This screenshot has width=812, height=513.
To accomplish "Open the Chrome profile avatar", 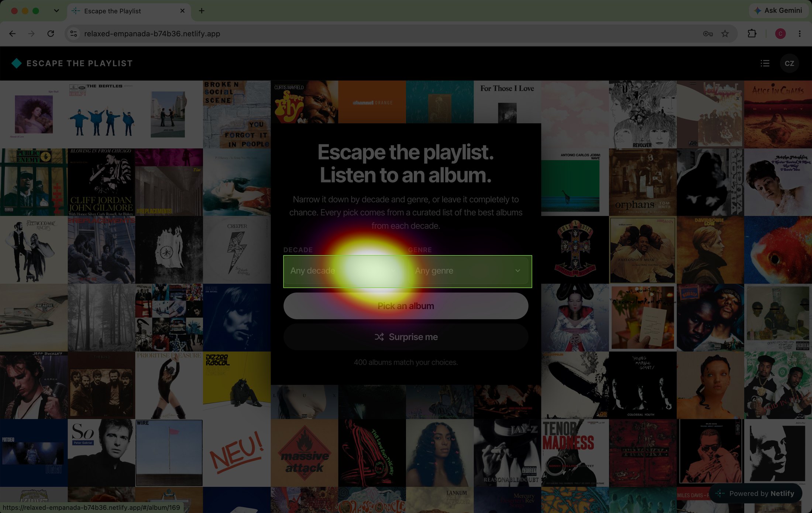I will point(780,34).
